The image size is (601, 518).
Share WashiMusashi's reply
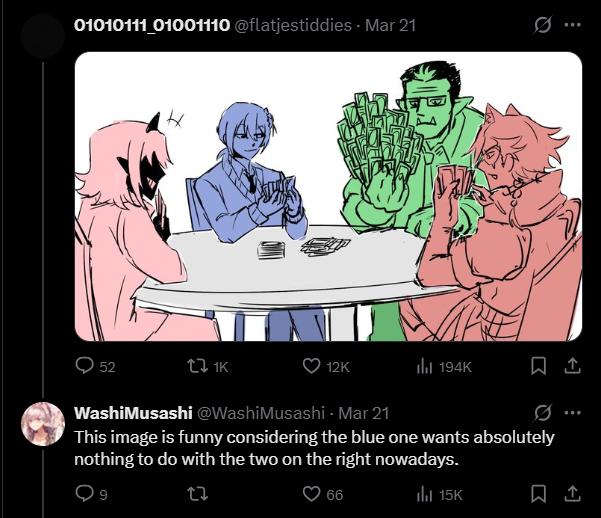click(x=572, y=494)
